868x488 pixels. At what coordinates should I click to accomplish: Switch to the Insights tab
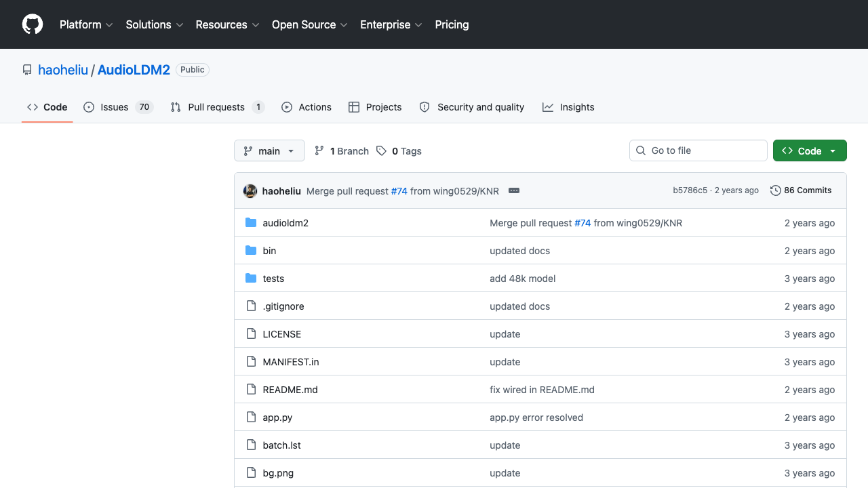coord(568,107)
